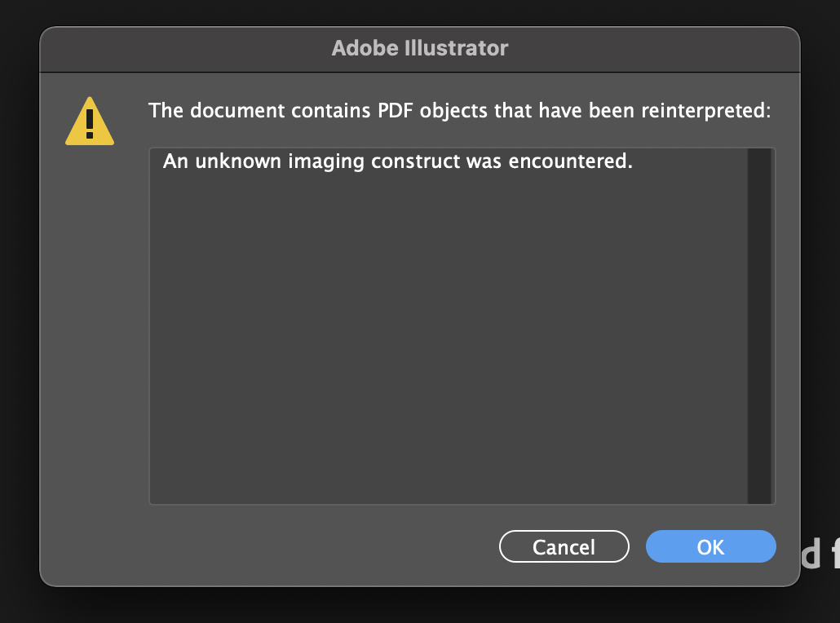Click the exclamation mark inside the warning icon

click(x=90, y=124)
